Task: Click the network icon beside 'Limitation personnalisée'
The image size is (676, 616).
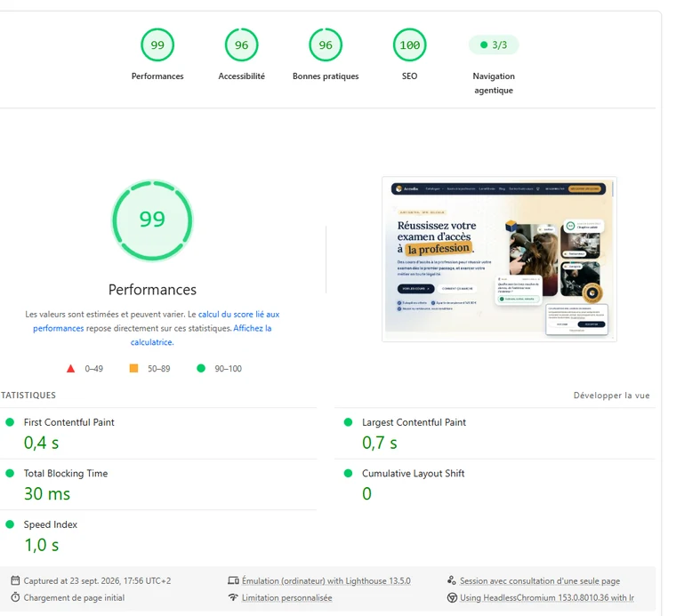Action: [x=233, y=597]
